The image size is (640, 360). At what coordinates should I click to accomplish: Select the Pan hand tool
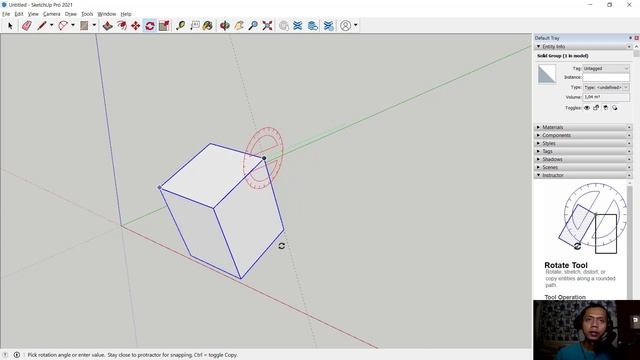click(x=239, y=26)
